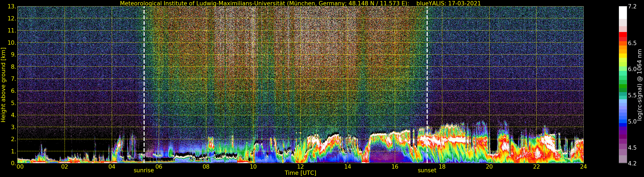644x177 pixels.
Task: Click the log(rc-signal) @ 1064 nm label
Action: pyautogui.click(x=640, y=85)
